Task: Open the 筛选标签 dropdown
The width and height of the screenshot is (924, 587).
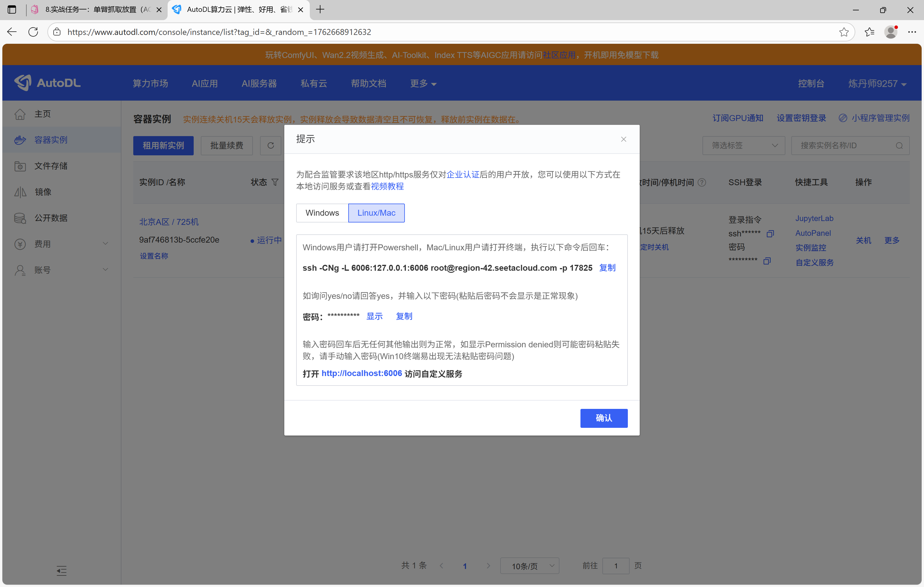Action: (744, 145)
